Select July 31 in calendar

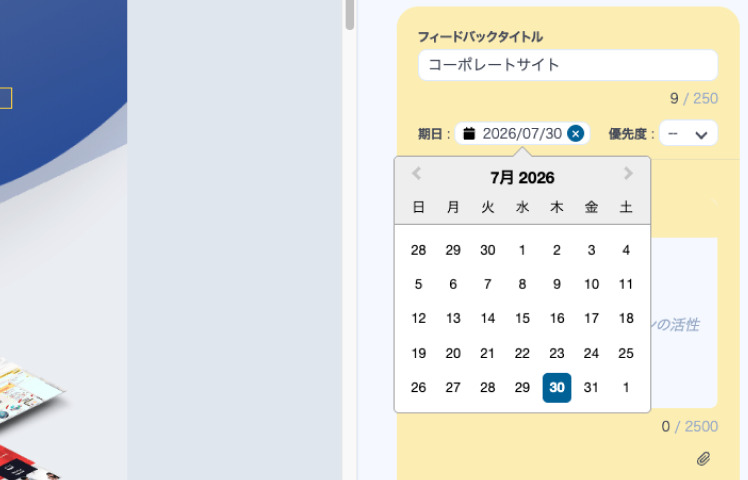coord(591,387)
